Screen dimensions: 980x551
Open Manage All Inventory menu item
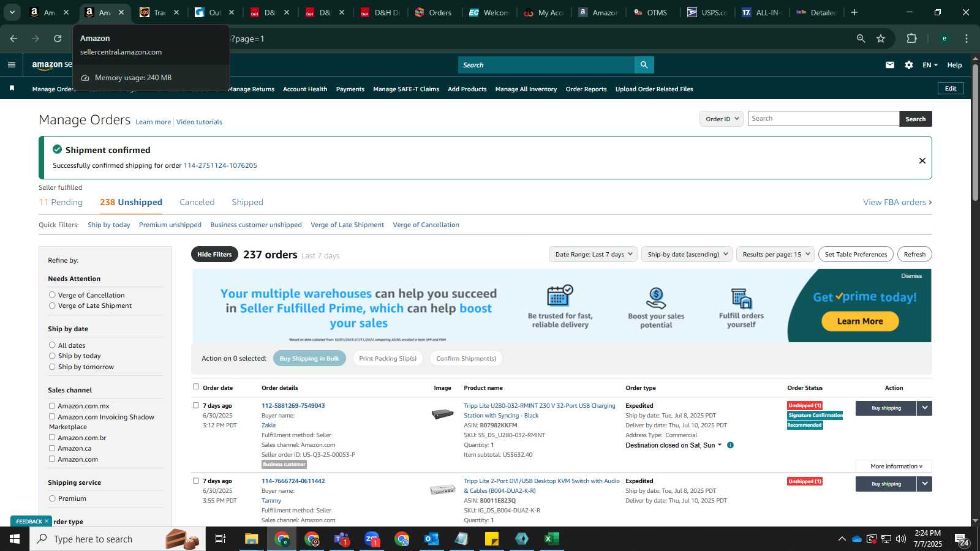pos(526,89)
